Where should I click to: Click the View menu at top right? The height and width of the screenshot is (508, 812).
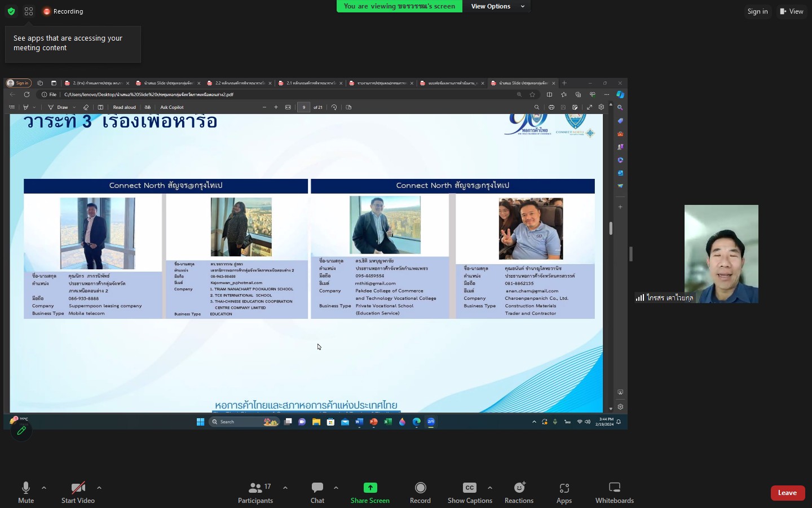pos(792,11)
